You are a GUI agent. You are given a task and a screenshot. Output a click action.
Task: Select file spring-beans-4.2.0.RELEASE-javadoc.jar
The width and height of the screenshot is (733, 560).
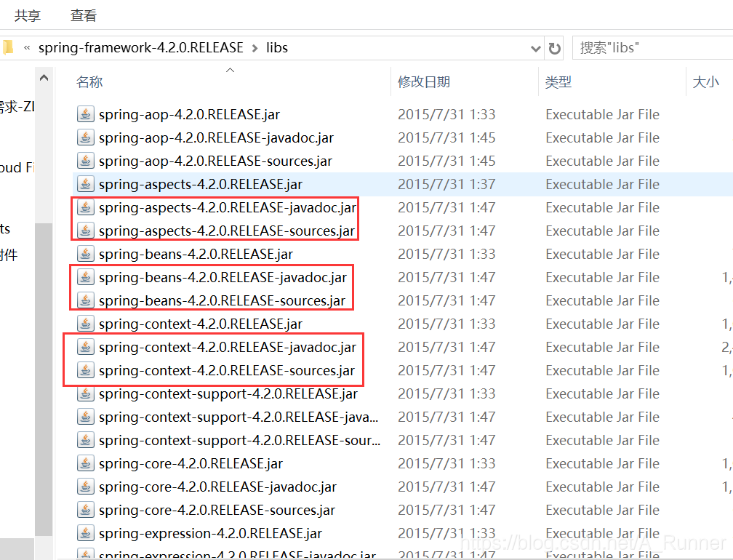223,278
